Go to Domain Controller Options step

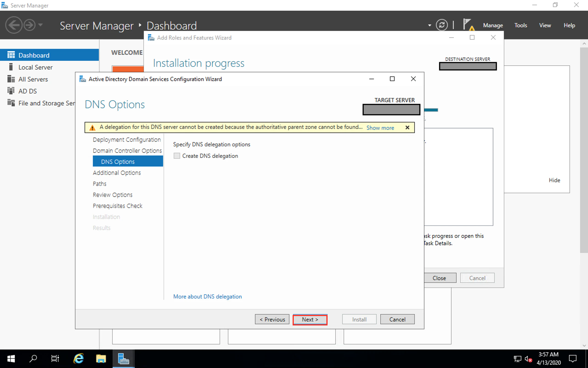[x=127, y=151]
